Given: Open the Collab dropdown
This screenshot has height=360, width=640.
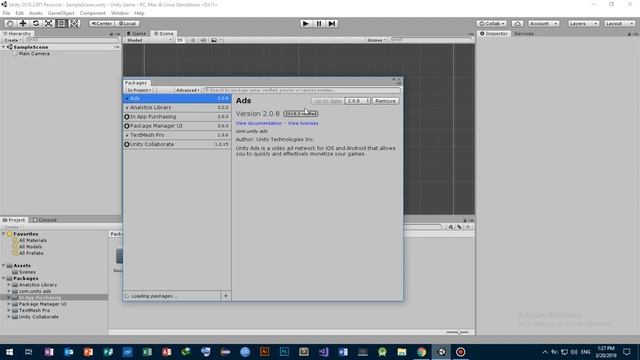Looking at the screenshot, I should 492,24.
